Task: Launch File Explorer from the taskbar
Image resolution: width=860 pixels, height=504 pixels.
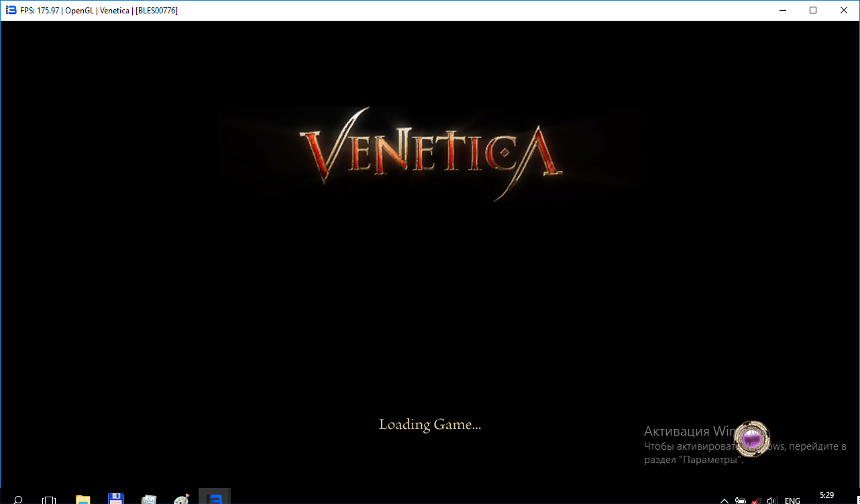Action: pos(83,499)
